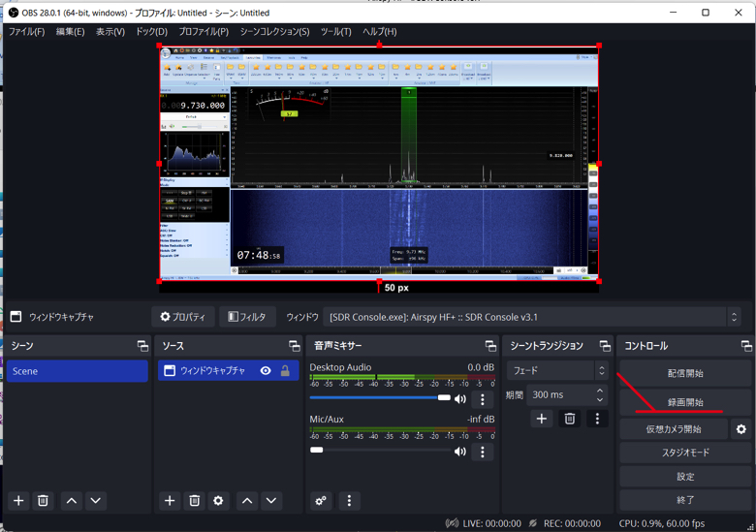Viewport: 756px width, 532px height.
Task: Open the フェード transition dropdown
Action: [x=557, y=370]
